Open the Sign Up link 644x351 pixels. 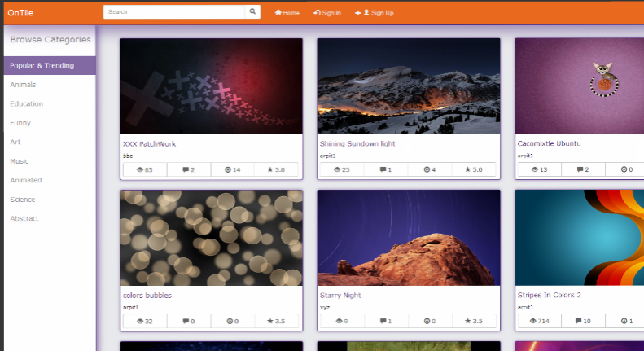coord(375,13)
